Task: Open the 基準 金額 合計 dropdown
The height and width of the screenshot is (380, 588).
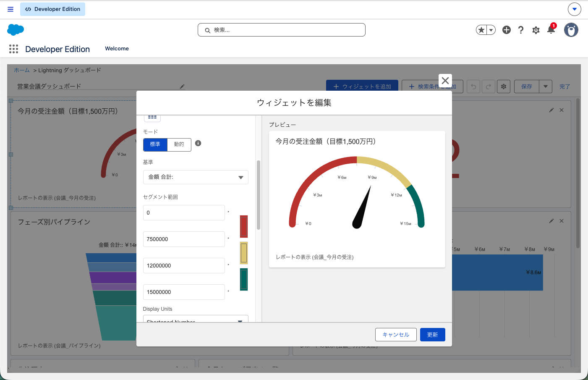Action: [196, 177]
